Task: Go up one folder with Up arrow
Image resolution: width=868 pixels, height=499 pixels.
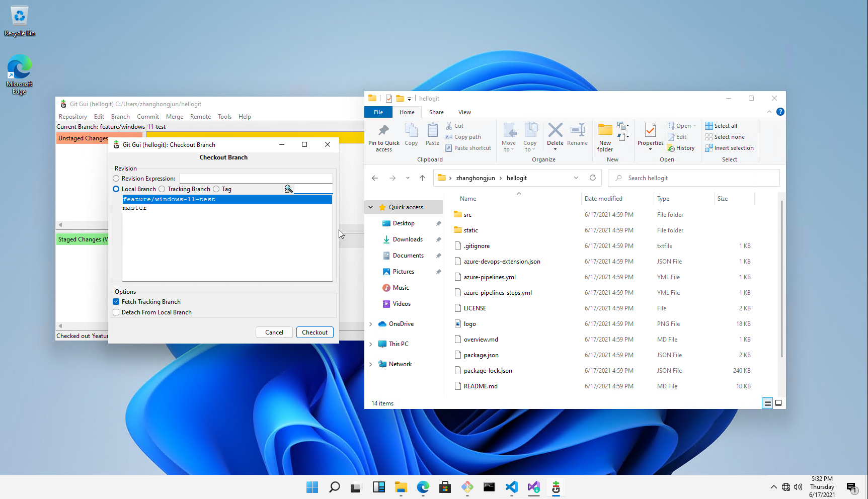Action: pos(422,178)
